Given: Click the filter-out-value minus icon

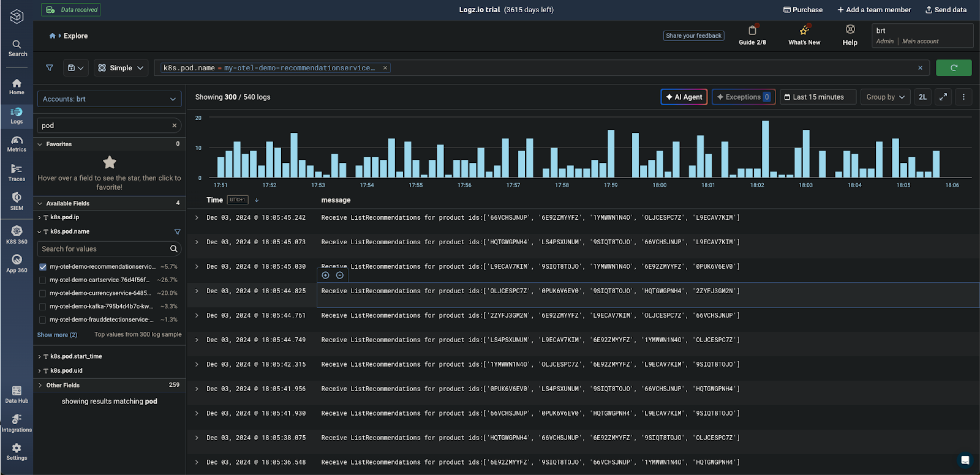Looking at the screenshot, I should point(340,275).
